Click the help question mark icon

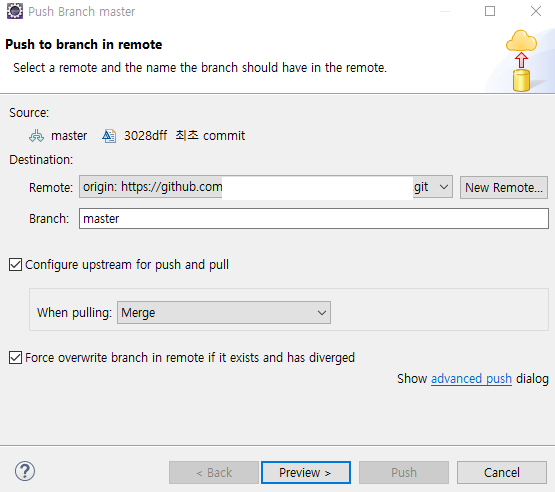point(25,471)
